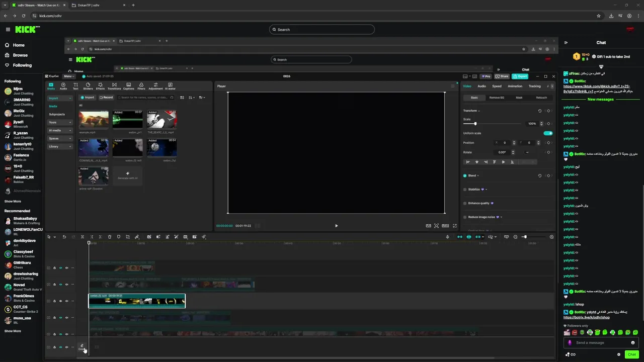Click the Import media button
This screenshot has width=644, height=362.
(88, 98)
